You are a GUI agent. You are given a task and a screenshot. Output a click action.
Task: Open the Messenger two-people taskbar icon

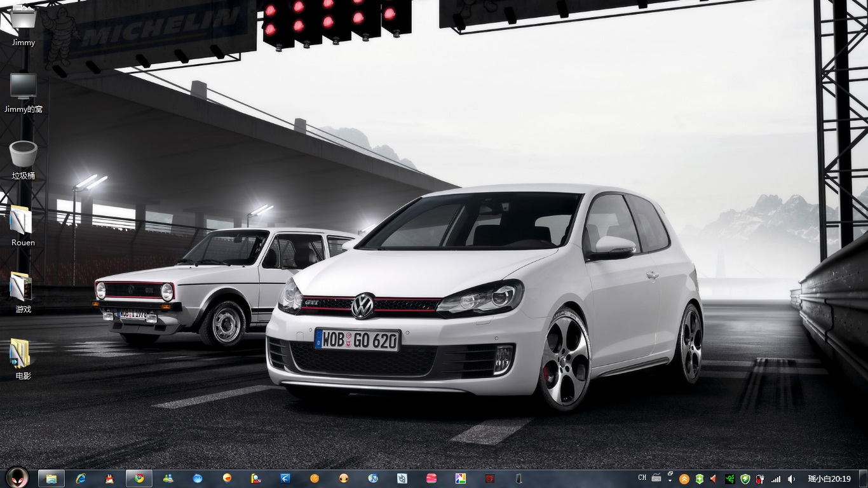pos(168,478)
